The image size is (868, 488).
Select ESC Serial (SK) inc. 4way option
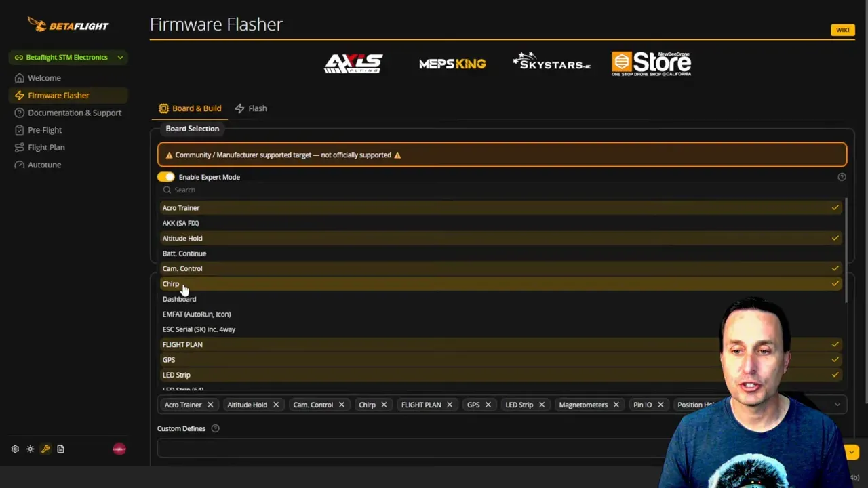502,329
